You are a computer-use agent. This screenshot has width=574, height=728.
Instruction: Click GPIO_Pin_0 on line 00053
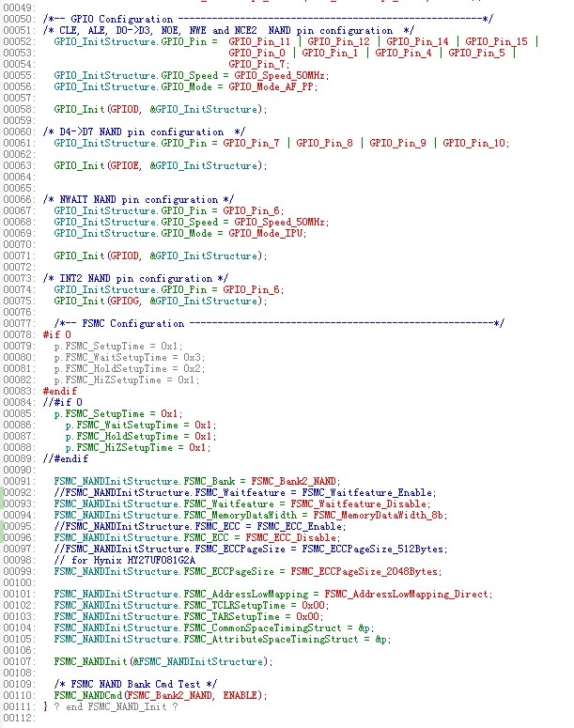tap(256, 53)
